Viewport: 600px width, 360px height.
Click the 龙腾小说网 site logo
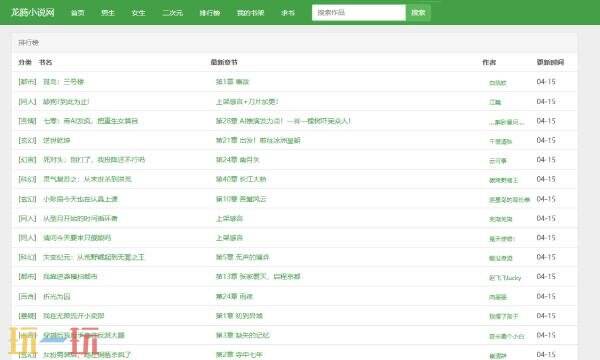point(33,12)
